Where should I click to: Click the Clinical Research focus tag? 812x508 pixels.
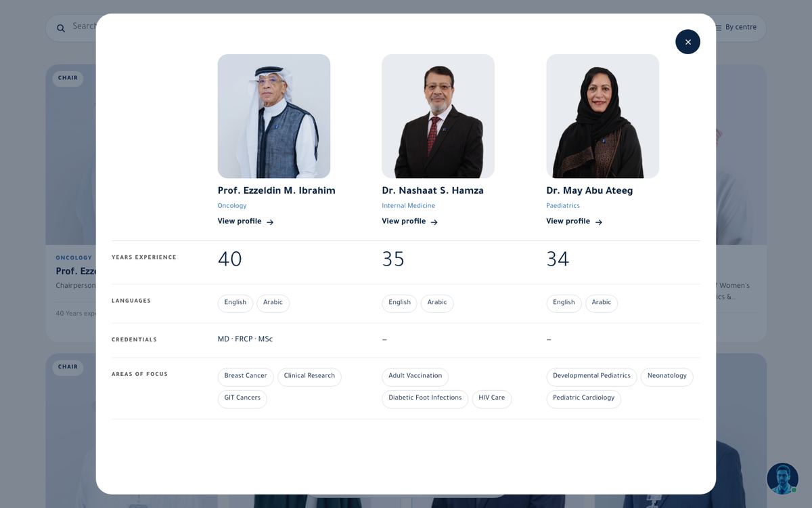pyautogui.click(x=309, y=377)
